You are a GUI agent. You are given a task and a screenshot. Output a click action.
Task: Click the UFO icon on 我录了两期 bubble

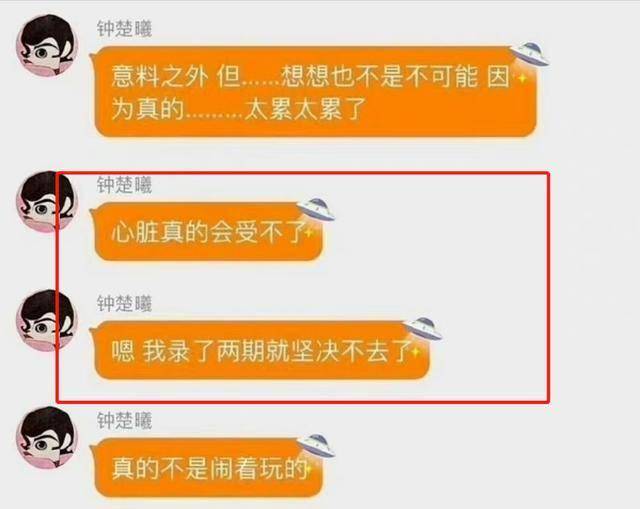point(422,329)
